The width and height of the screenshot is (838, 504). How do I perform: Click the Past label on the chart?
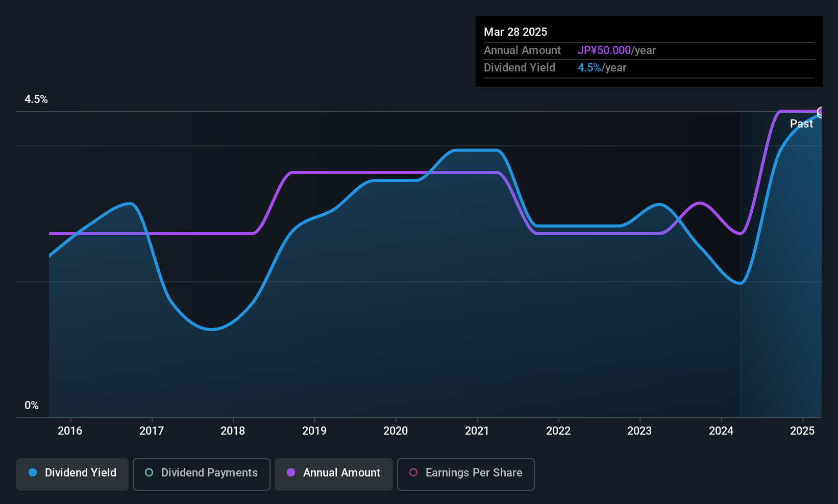801,123
